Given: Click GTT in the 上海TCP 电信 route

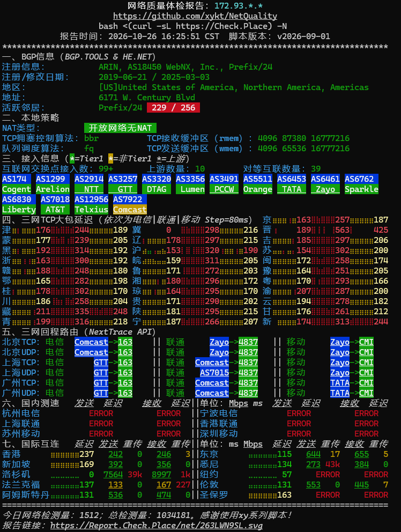Looking at the screenshot, I should click(101, 363).
